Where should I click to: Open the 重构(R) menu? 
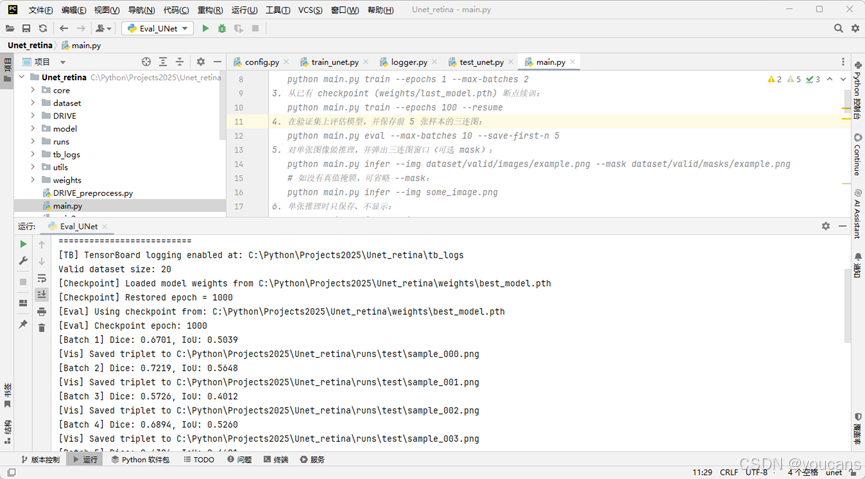[210, 10]
